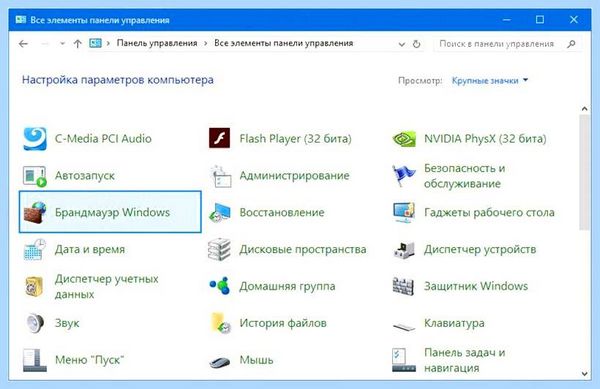Viewport: 600px width, 389px height.
Task: Click the scrollbar down arrow
Action: [584, 374]
